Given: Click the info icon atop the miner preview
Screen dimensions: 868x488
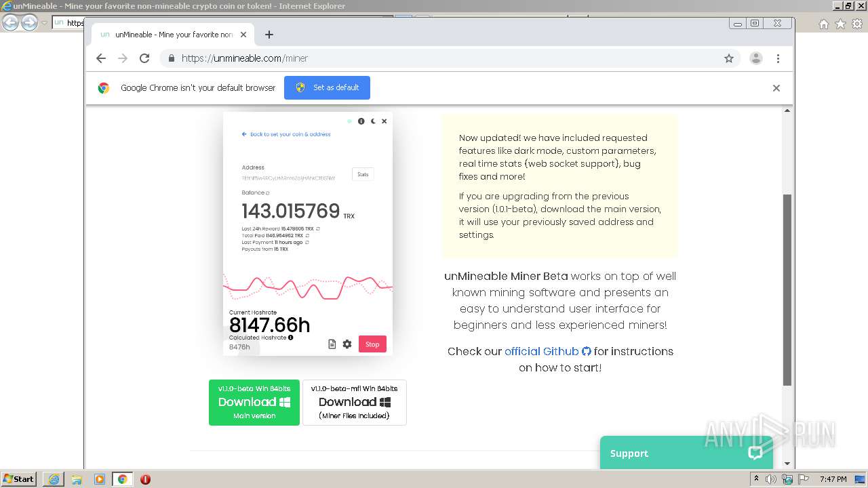Looking at the screenshot, I should pyautogui.click(x=361, y=121).
